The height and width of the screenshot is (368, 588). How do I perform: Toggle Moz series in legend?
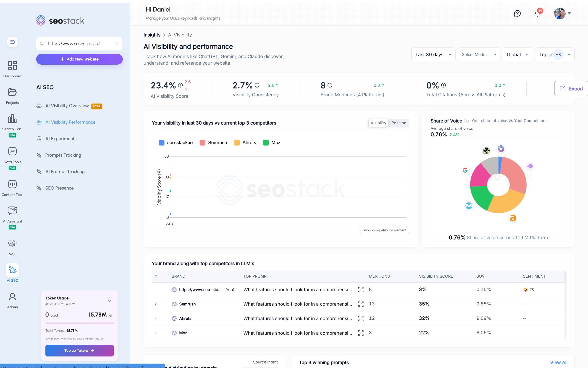(x=272, y=143)
